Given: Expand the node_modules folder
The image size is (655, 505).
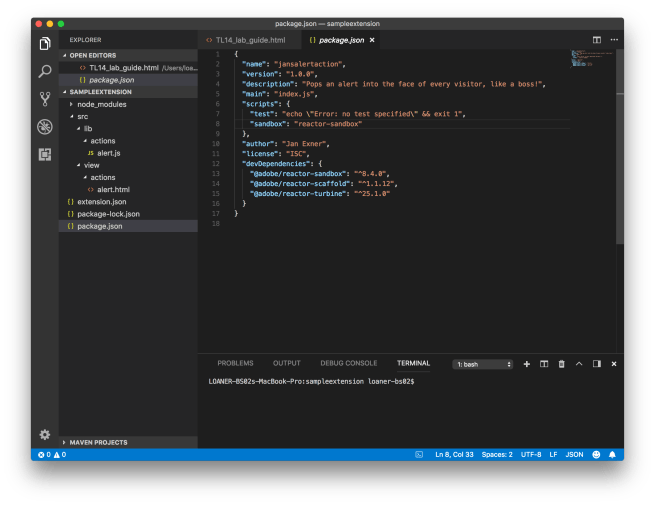Looking at the screenshot, I should pyautogui.click(x=100, y=104).
